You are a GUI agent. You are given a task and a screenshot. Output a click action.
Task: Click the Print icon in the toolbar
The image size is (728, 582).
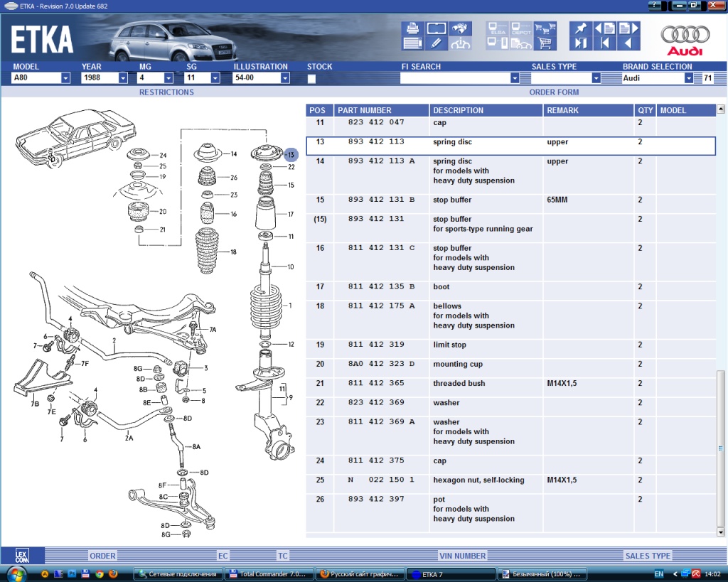point(412,28)
